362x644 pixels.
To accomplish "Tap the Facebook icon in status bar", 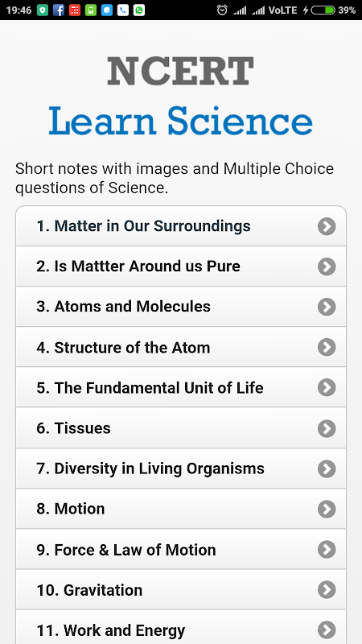I will click(x=59, y=10).
